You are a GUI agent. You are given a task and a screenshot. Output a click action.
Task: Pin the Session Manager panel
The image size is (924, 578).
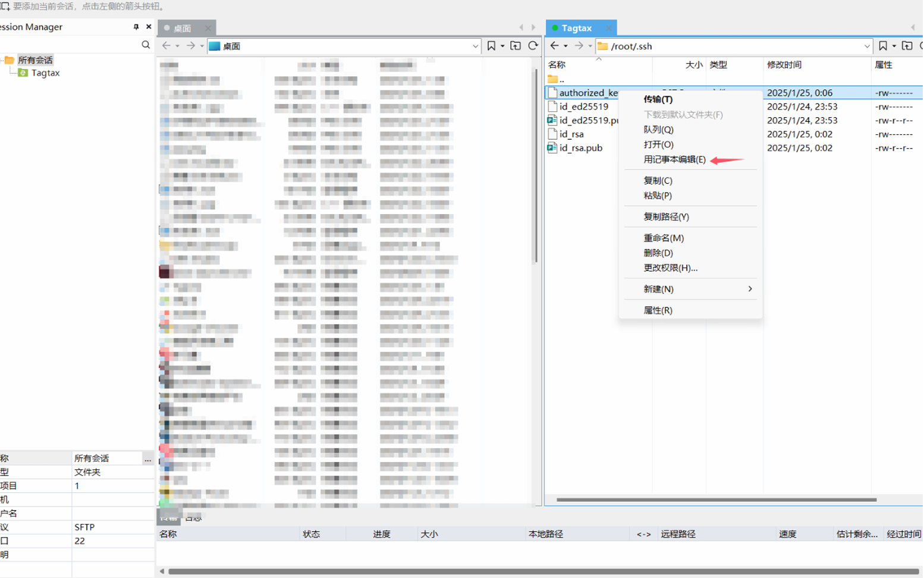(x=136, y=27)
